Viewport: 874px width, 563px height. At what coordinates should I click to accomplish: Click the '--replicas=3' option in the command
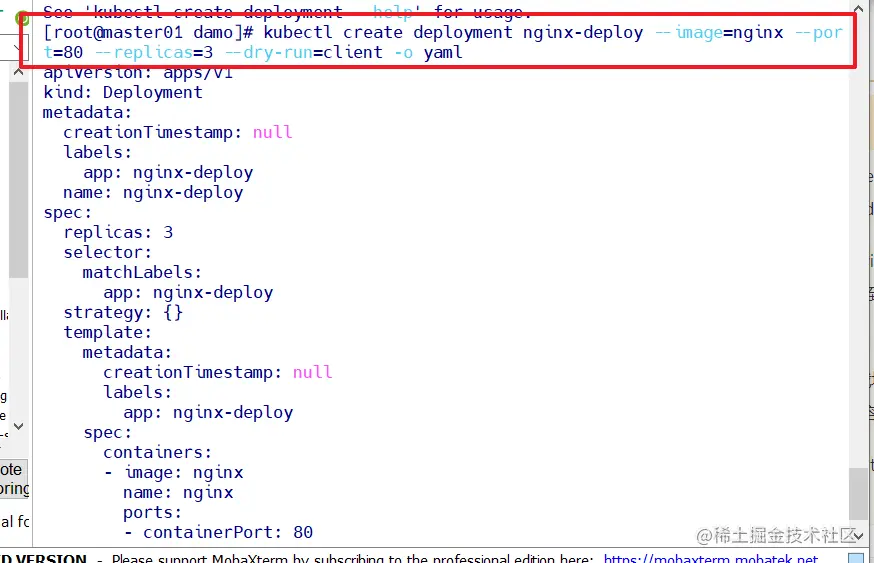154,52
